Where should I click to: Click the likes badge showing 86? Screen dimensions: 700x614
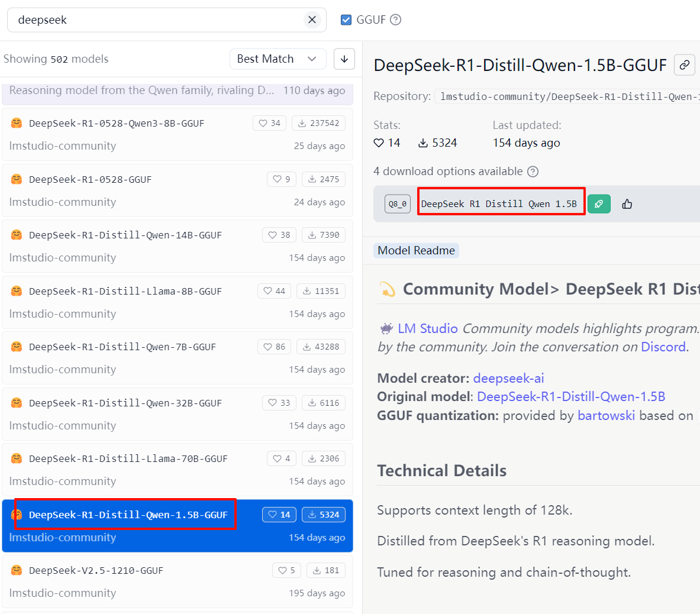275,347
